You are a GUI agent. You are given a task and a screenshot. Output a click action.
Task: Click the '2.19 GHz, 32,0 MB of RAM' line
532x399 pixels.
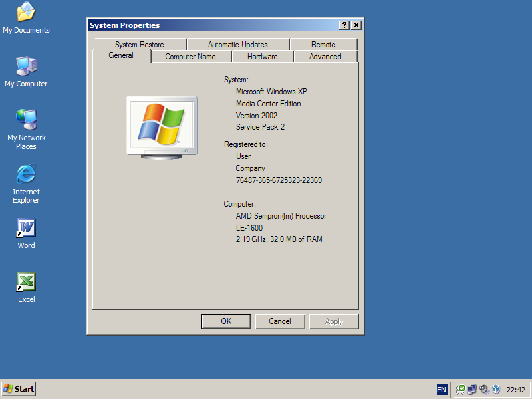[x=279, y=239]
